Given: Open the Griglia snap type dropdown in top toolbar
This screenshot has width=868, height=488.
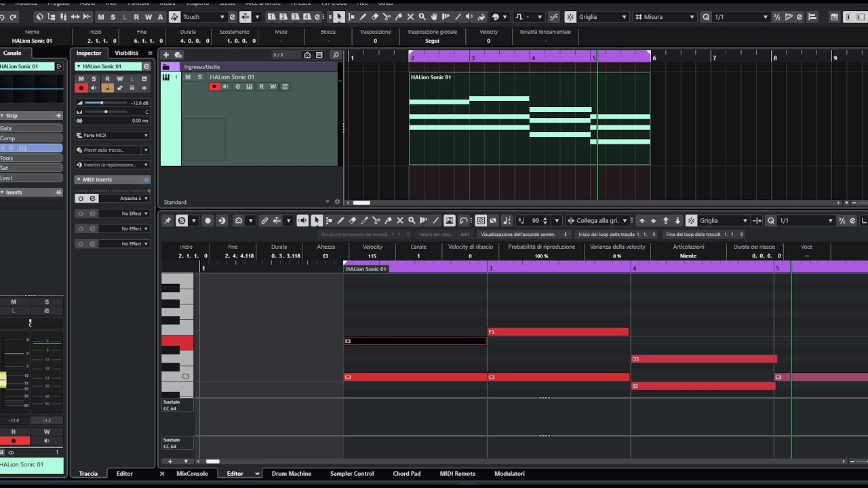Looking at the screenshot, I should pos(603,17).
